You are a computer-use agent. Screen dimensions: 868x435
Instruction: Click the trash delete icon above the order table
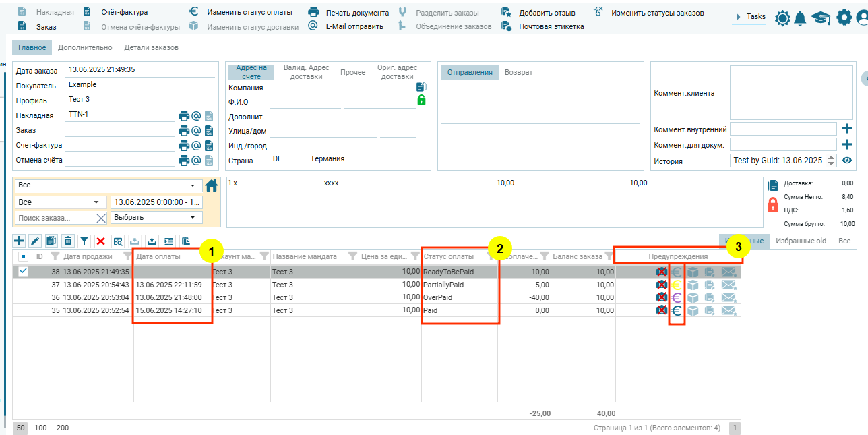tap(68, 241)
